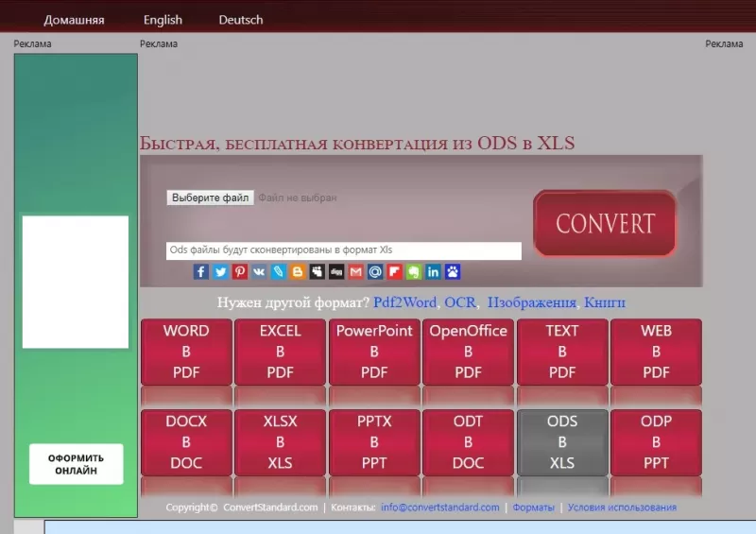
Task: Share to Flipboard red icon
Action: click(394, 271)
